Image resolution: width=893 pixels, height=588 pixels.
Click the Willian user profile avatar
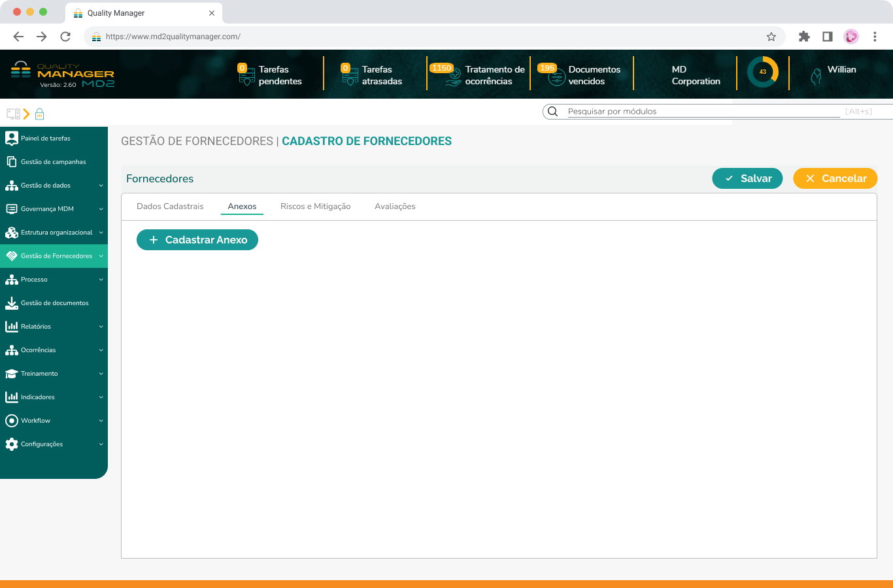[x=818, y=73]
